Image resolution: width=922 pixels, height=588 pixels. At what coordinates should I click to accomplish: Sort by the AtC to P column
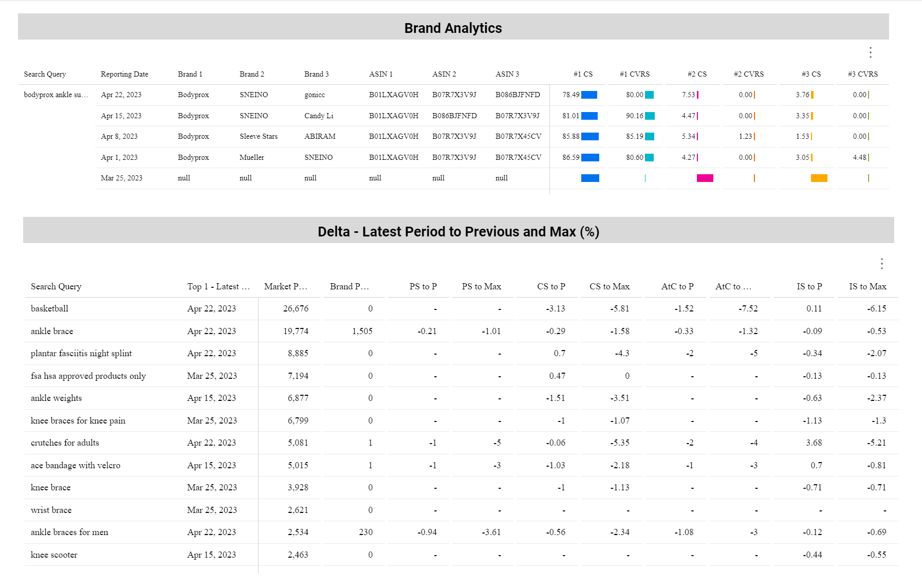[x=677, y=286]
